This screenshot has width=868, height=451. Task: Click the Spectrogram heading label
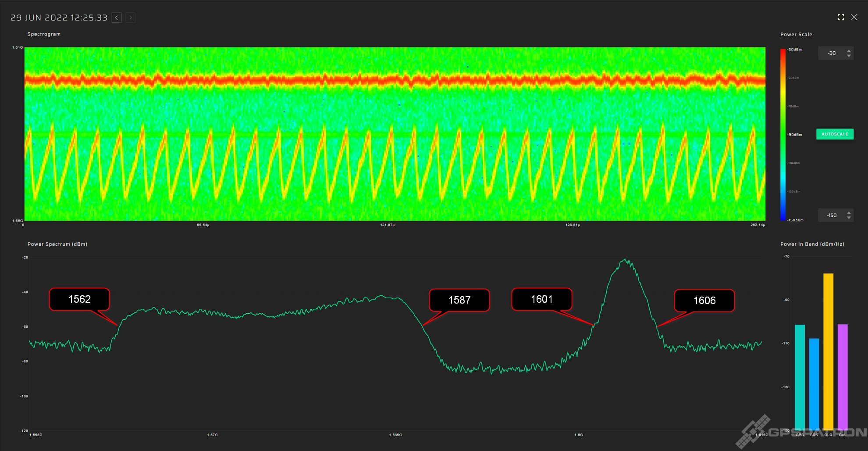(44, 34)
